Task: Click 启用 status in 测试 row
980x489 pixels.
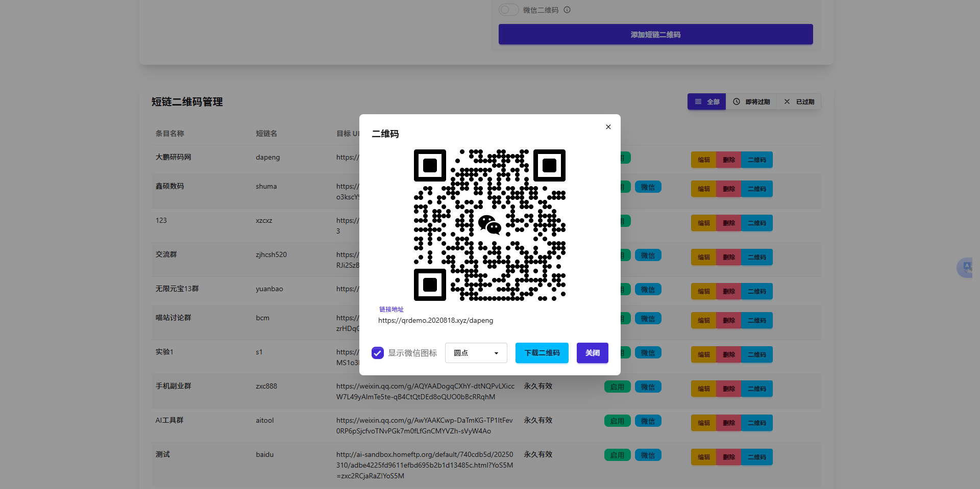Action: (x=617, y=455)
